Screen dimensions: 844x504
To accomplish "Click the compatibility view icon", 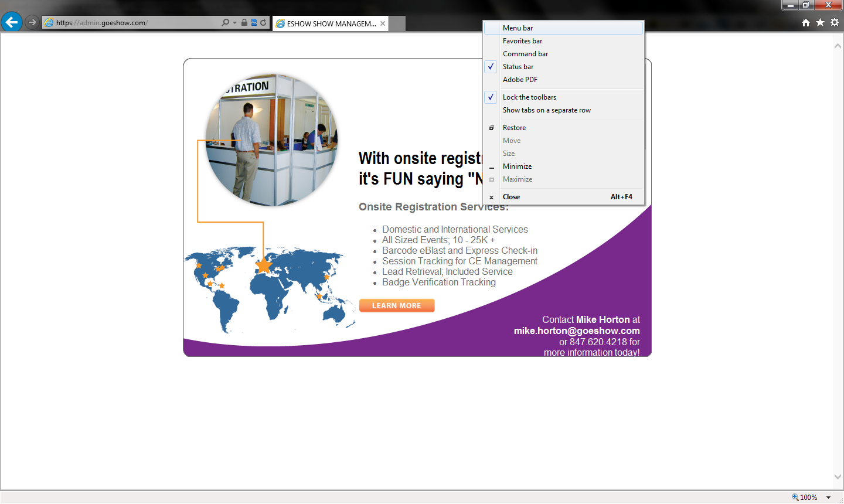I will pos(254,23).
